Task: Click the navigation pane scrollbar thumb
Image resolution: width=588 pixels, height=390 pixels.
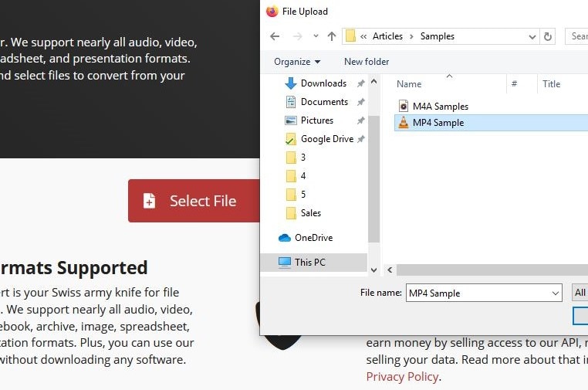Action: pyautogui.click(x=373, y=179)
